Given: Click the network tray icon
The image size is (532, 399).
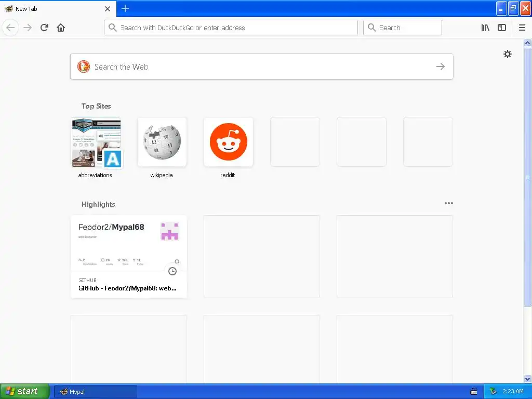Looking at the screenshot, I should (x=493, y=392).
